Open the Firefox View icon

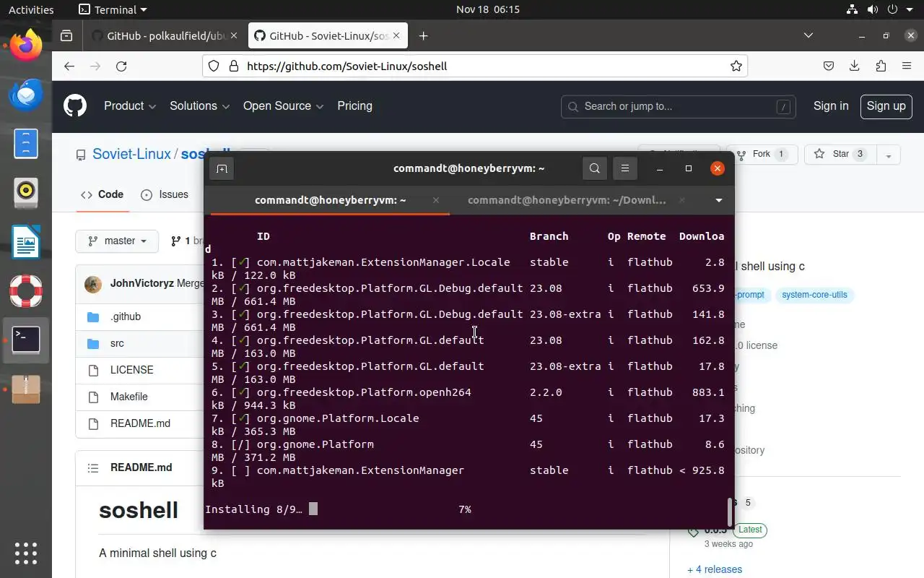[66, 35]
